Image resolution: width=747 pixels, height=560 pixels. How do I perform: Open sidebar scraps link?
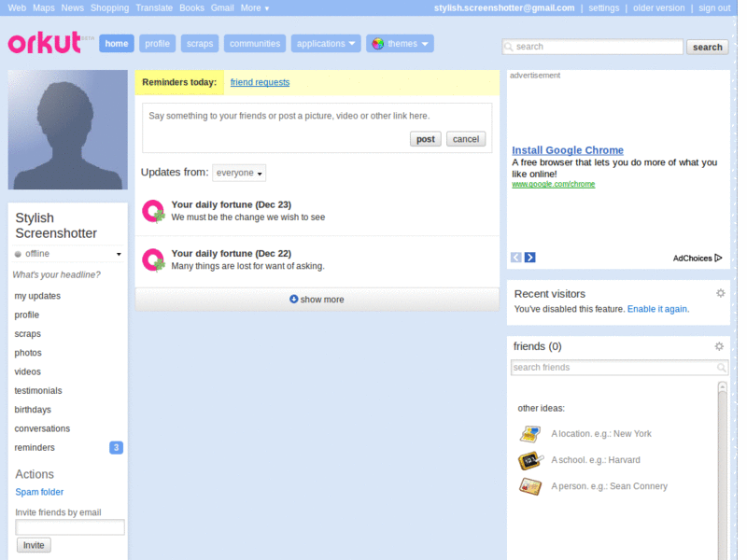pos(28,334)
